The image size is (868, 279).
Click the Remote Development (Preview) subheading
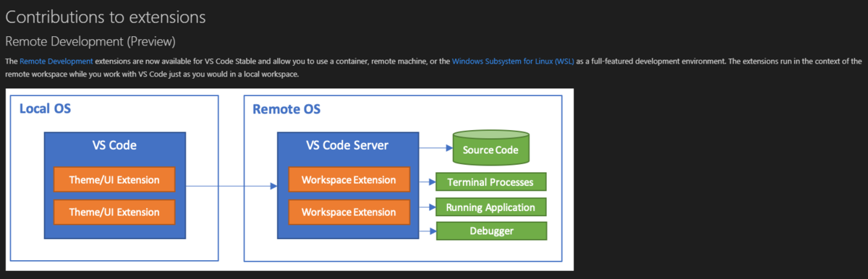90,42
